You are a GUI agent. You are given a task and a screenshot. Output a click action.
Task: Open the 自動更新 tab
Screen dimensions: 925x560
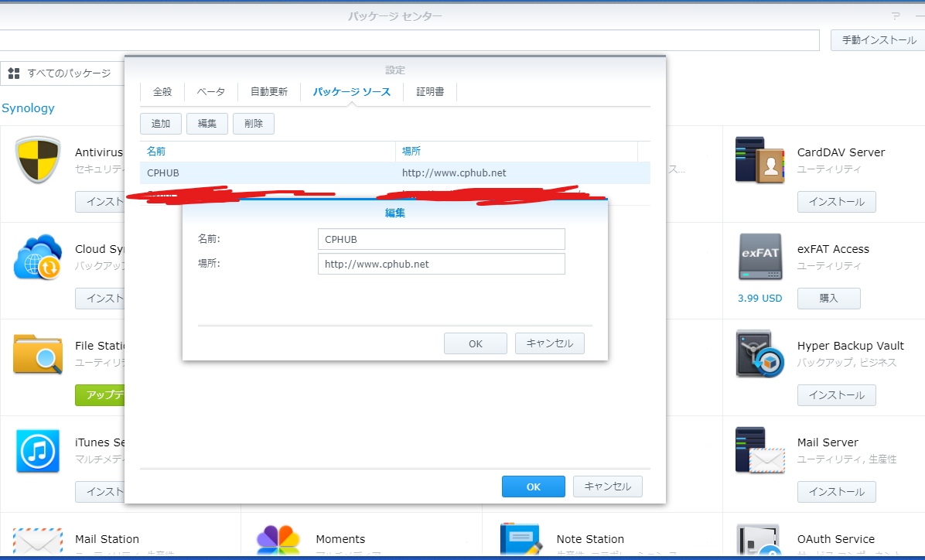click(269, 91)
